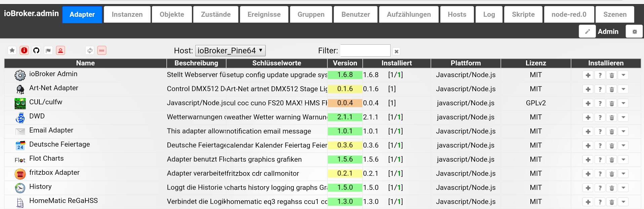The height and width of the screenshot is (209, 644).
Task: Click the flag icon in toolbar
Action: (48, 50)
